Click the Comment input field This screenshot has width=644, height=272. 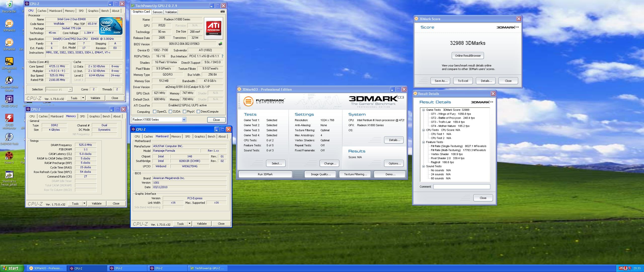[x=462, y=187]
